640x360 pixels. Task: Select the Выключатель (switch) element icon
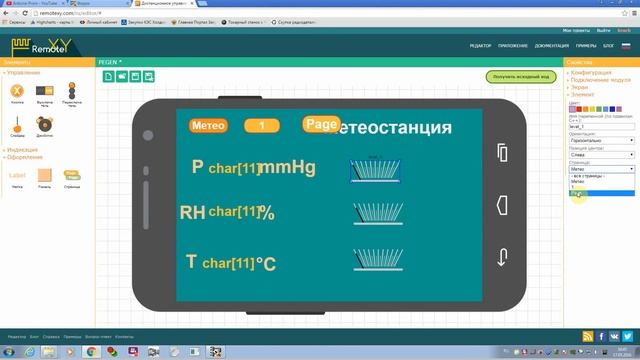click(x=44, y=91)
